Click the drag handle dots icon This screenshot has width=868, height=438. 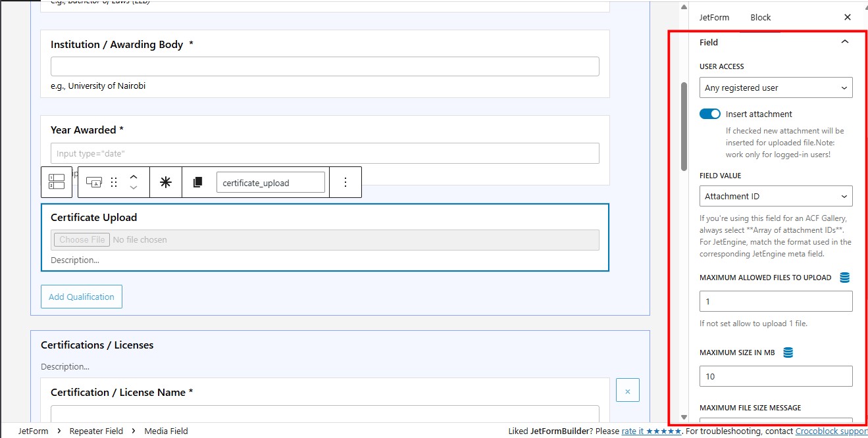click(114, 182)
